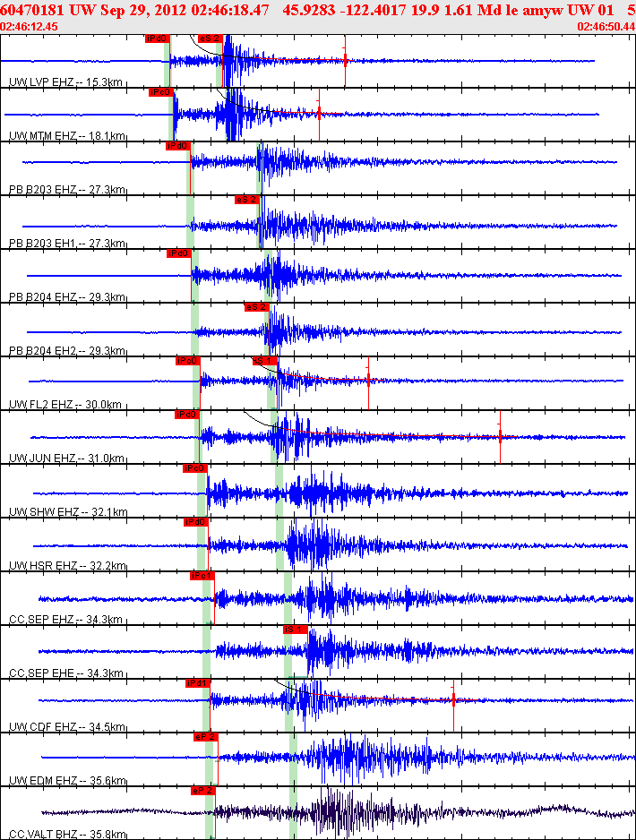
Task: Click the station label UW FL2 EHZ 30.0km
Action: tap(65, 405)
